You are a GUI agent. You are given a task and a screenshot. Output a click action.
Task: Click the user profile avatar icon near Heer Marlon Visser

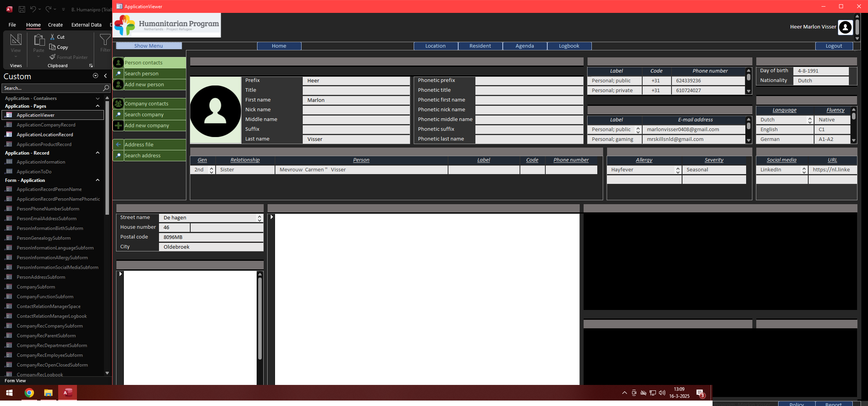pos(845,27)
